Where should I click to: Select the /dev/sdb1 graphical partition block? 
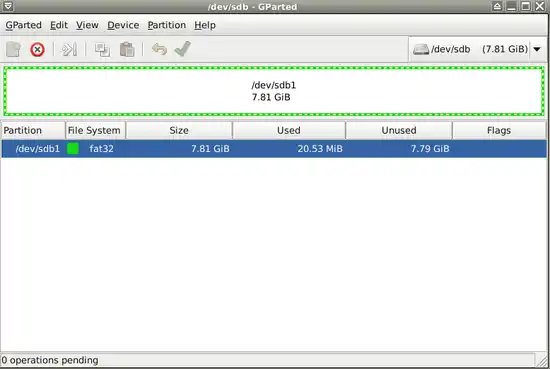pos(274,91)
